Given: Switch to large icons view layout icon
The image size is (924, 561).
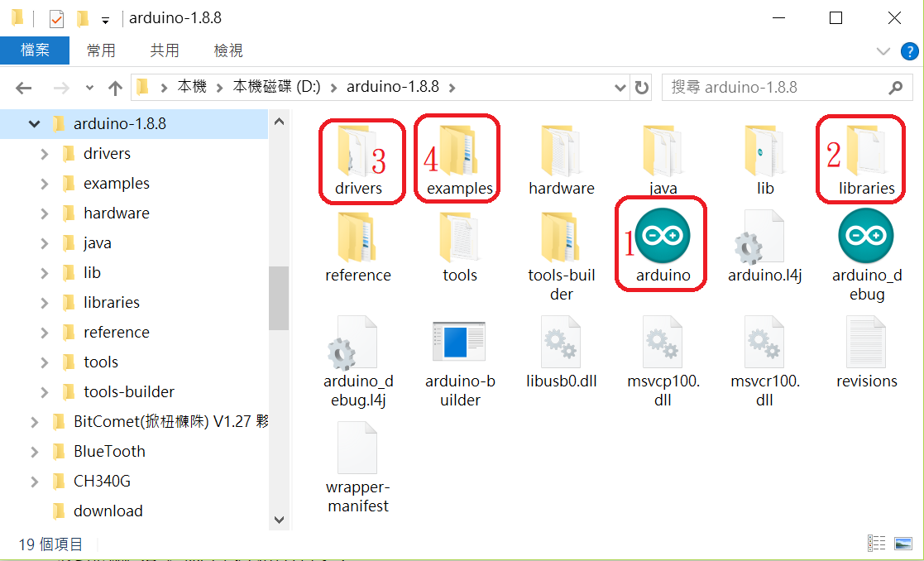Looking at the screenshot, I should [x=902, y=543].
